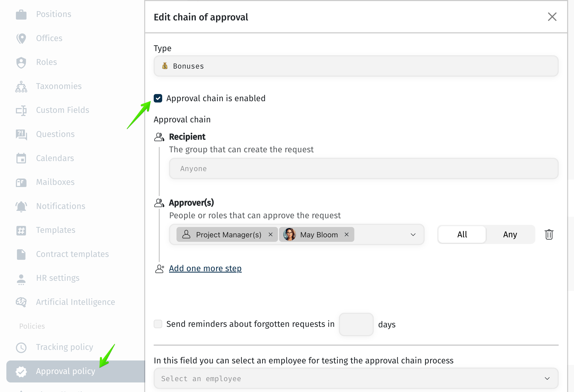Open Tracking policy in sidebar
The height and width of the screenshot is (392, 574).
point(64,347)
